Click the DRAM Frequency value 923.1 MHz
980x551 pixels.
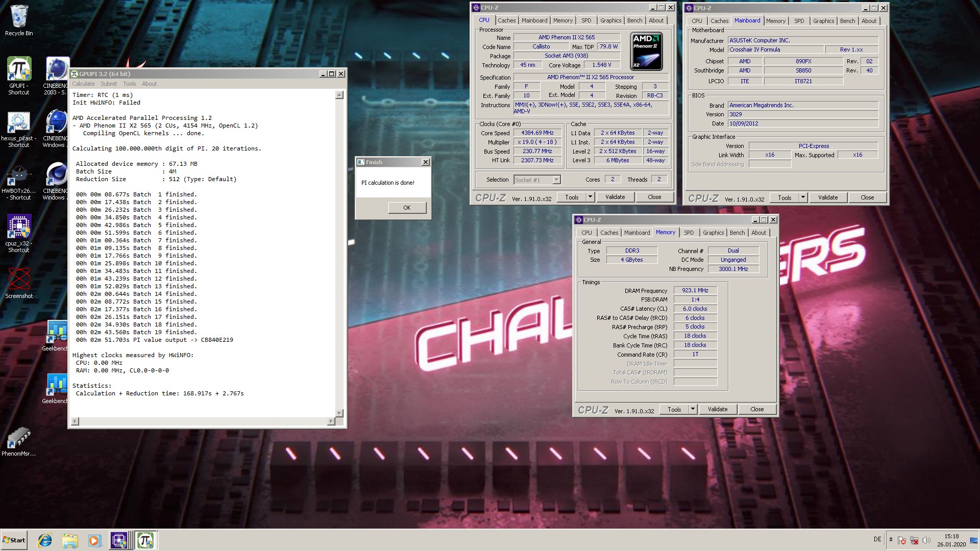click(x=695, y=290)
